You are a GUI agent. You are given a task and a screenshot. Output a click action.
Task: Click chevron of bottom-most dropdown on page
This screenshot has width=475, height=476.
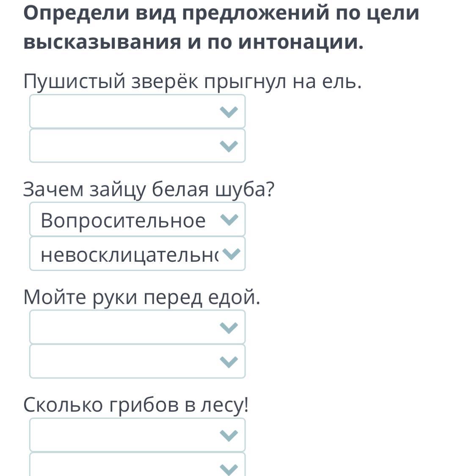pyautogui.click(x=229, y=468)
